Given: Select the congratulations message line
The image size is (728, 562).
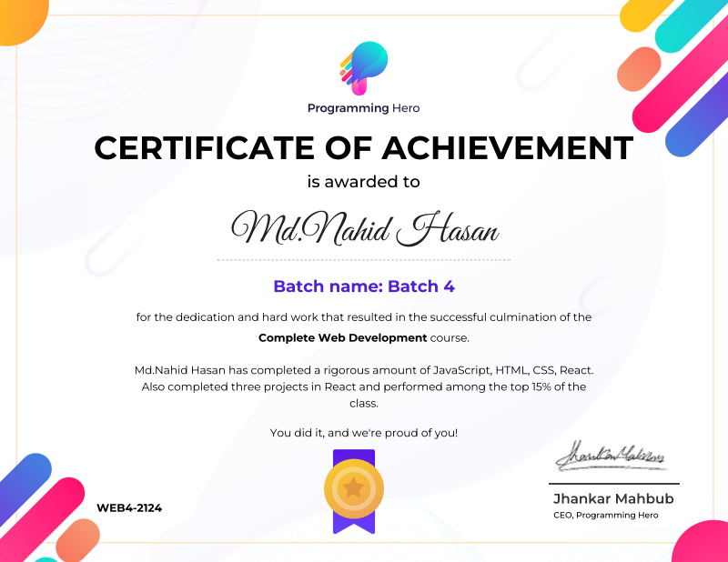Looking at the screenshot, I should click(363, 434).
